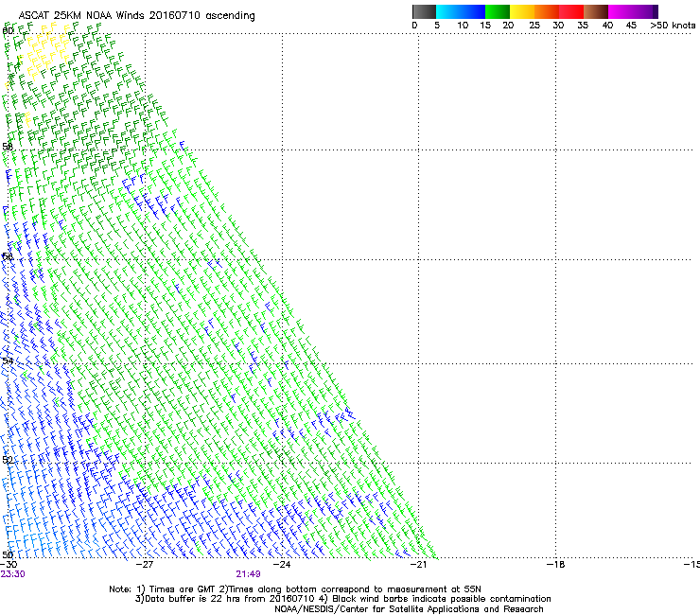Click the purple '21:49' swath time label
The width and height of the screenshot is (700, 615).
[x=248, y=574]
